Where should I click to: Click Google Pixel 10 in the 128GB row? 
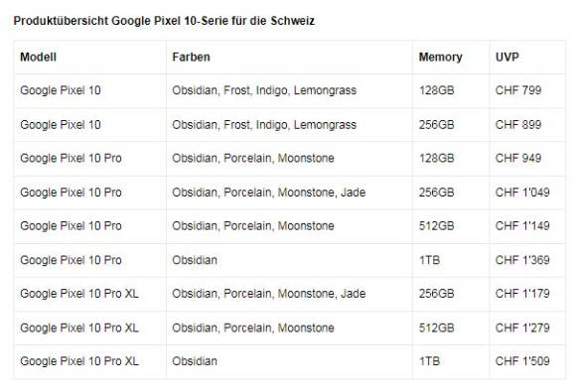[x=61, y=90]
